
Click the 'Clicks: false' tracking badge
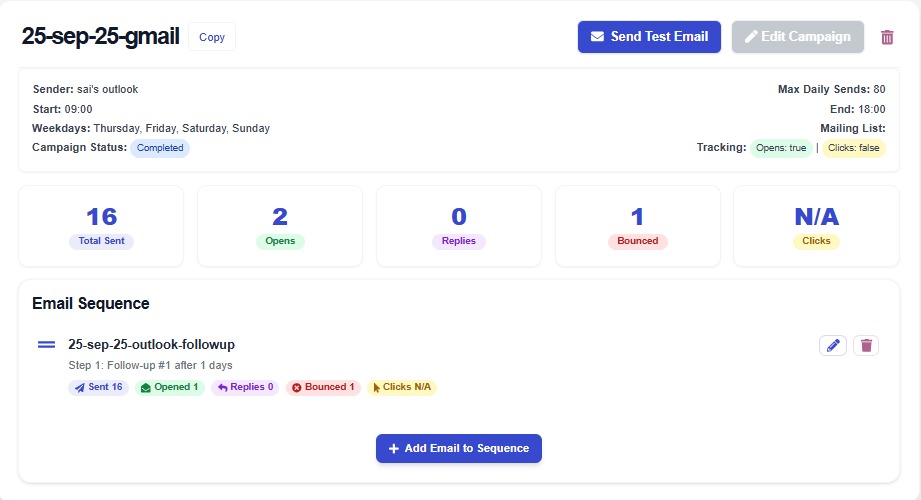pyautogui.click(x=853, y=148)
